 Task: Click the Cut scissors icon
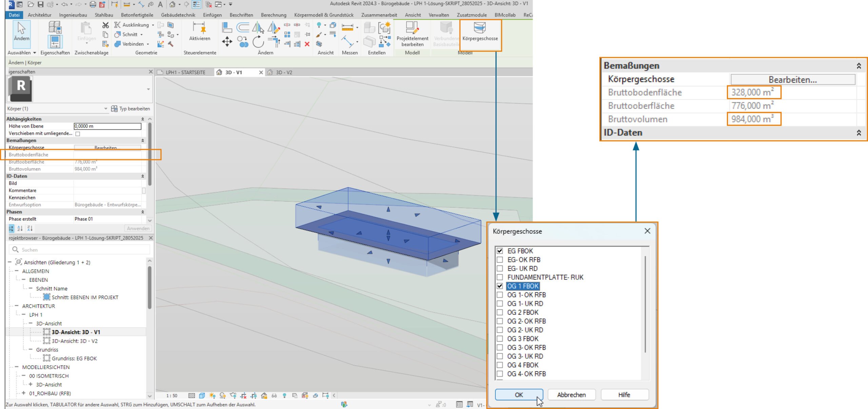coord(105,25)
